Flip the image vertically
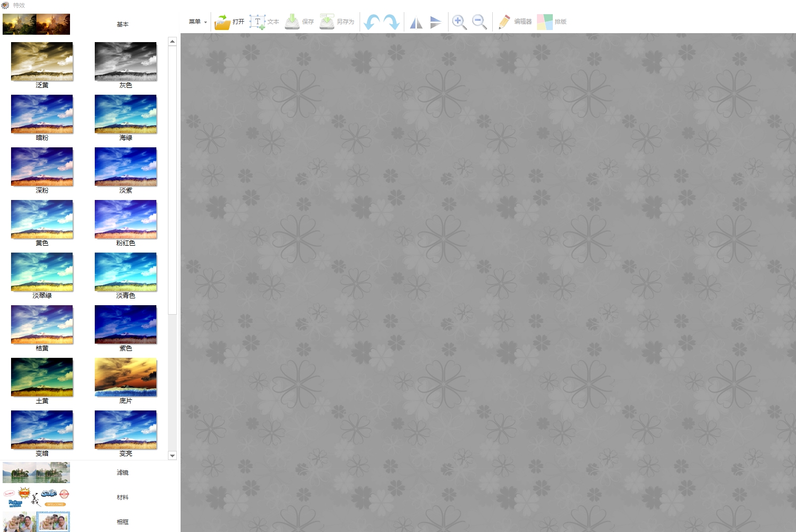Viewport: 796px width, 532px height. point(435,22)
